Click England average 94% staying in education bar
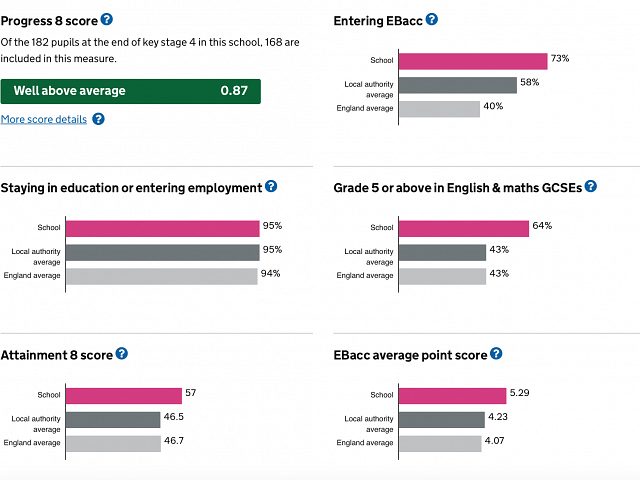This screenshot has width=640, height=480. coord(161,276)
